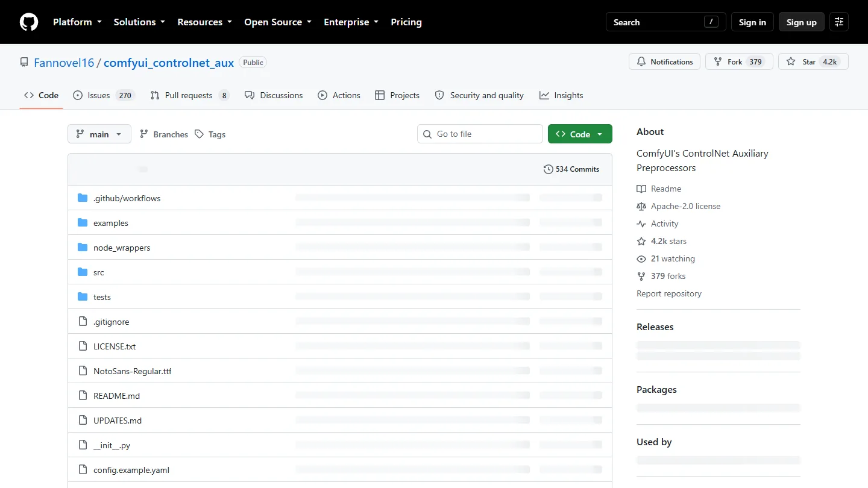
Task: Click file icon next to .gitignore
Action: pos(83,322)
